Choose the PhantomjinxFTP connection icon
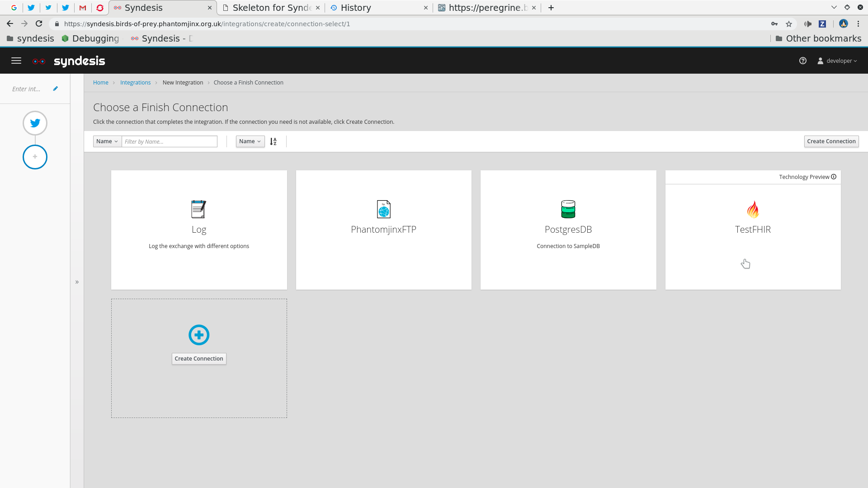The image size is (868, 488). coord(383,209)
